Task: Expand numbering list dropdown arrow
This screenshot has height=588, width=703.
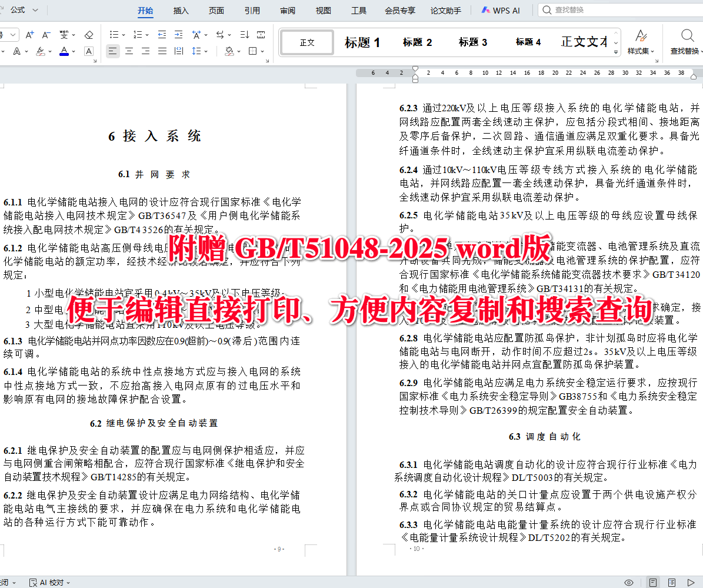Action: coord(147,35)
